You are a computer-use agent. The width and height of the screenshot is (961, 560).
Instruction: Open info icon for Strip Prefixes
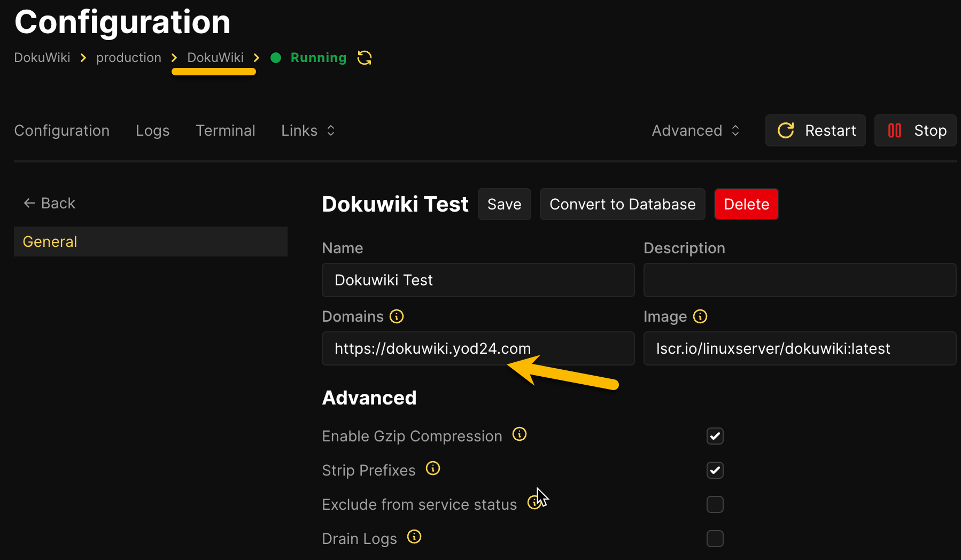[433, 469]
